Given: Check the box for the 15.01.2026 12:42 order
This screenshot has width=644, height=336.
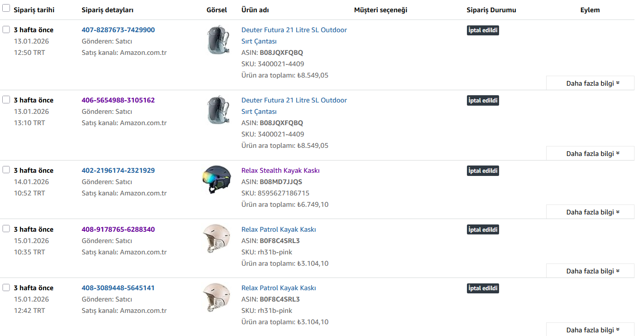Looking at the screenshot, I should click(x=6, y=287).
